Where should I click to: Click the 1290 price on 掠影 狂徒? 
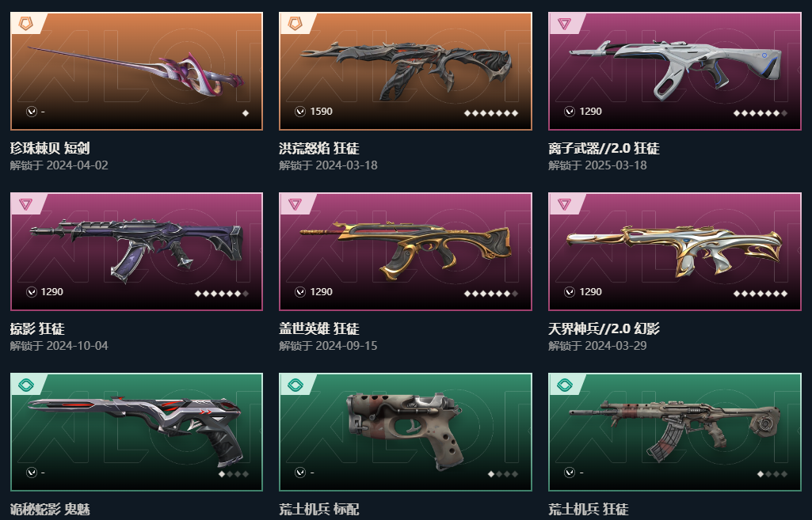click(x=51, y=292)
